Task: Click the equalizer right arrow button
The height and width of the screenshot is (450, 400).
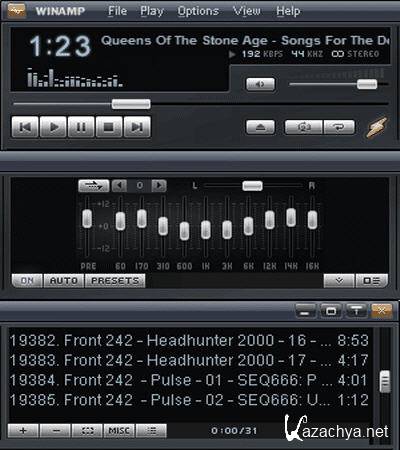Action: coord(159,186)
